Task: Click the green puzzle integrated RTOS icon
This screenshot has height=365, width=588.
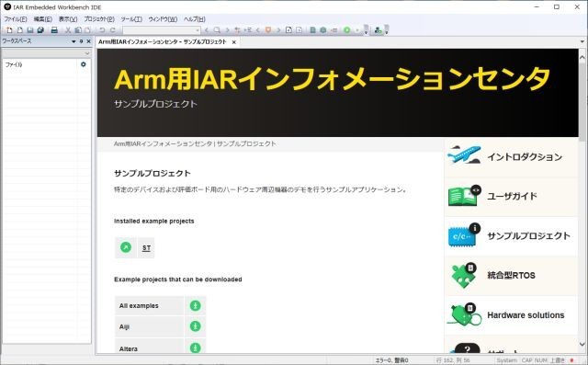Action: tap(464, 275)
